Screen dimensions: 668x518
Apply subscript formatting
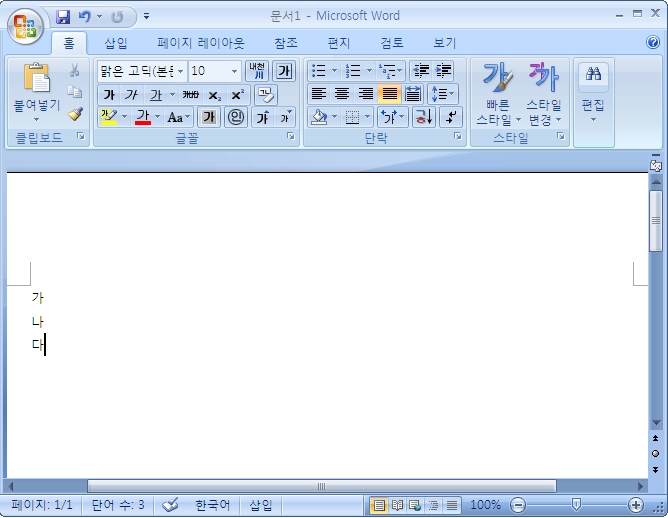point(214,95)
